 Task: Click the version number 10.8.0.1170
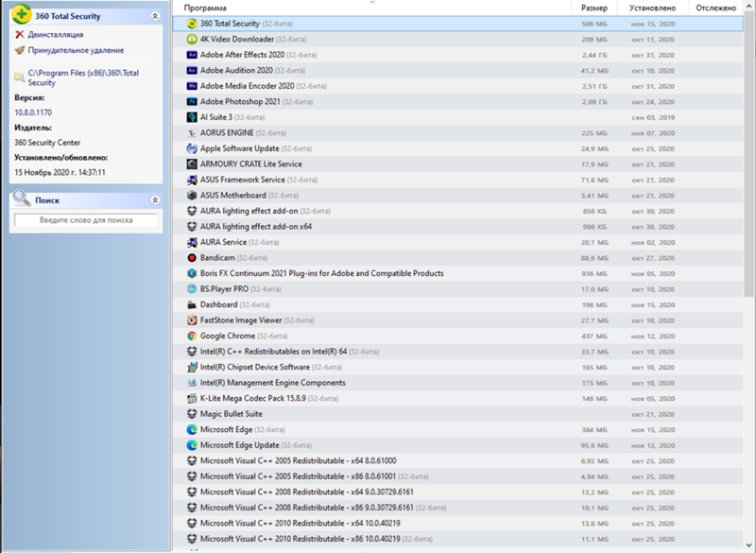[33, 112]
